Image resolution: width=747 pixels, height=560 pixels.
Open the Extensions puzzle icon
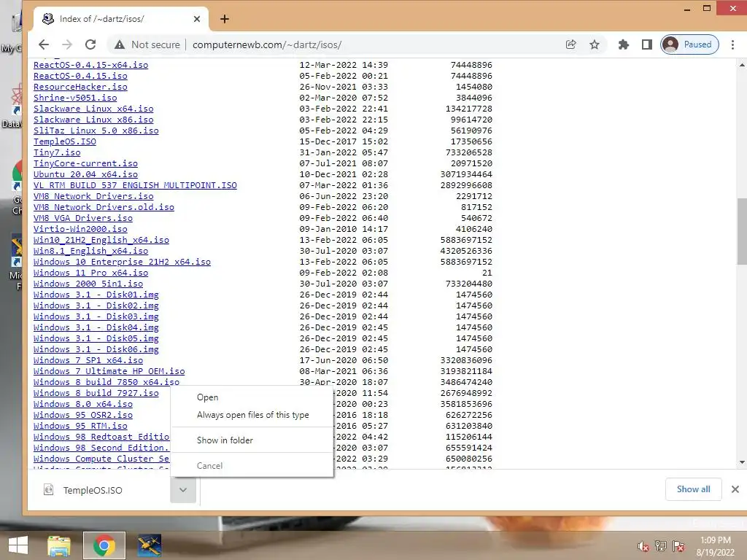623,44
